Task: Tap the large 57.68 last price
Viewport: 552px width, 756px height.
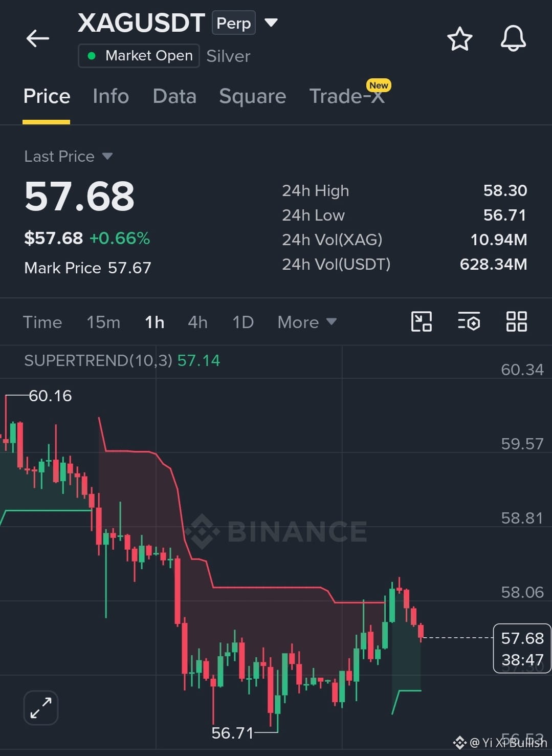Action: click(79, 197)
